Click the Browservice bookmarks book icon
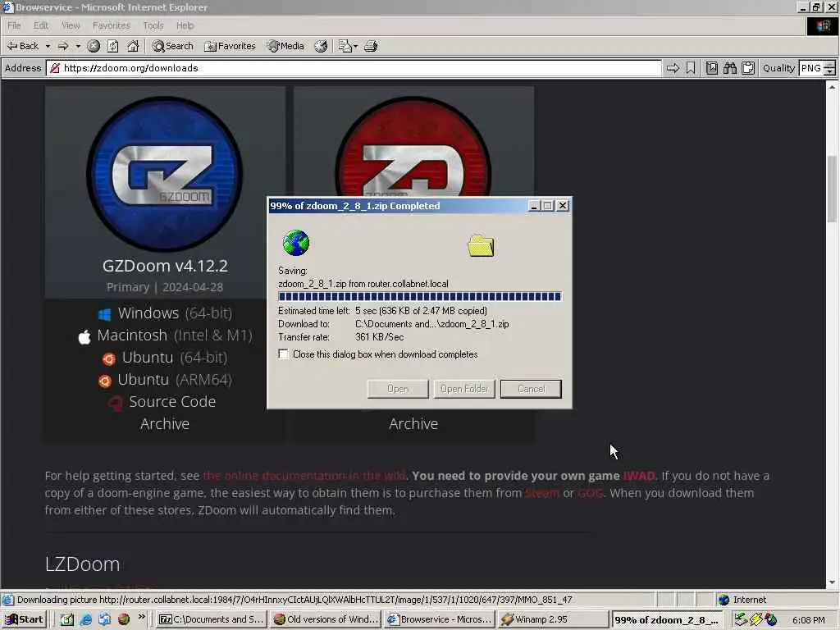The height and width of the screenshot is (630, 840). pos(712,68)
